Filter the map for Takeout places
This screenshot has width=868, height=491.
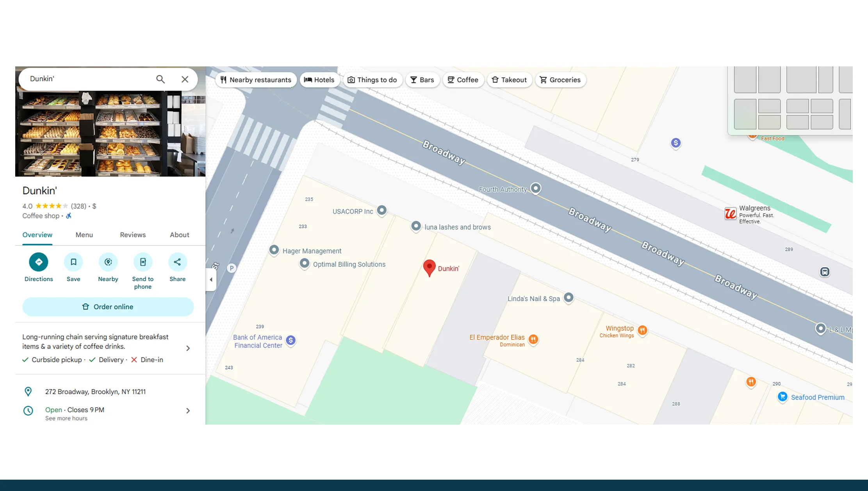[x=509, y=80]
